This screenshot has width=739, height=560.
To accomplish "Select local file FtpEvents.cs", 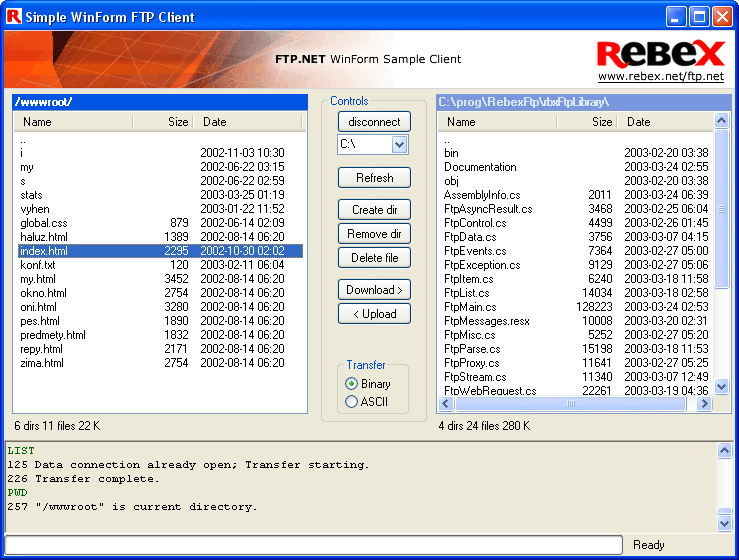I will click(475, 251).
